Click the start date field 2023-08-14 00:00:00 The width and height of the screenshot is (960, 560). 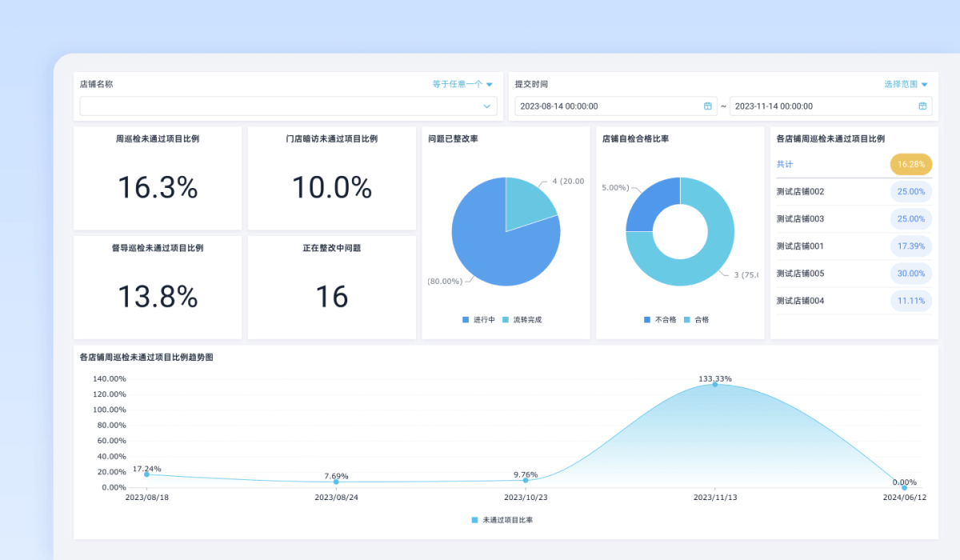tap(615, 106)
